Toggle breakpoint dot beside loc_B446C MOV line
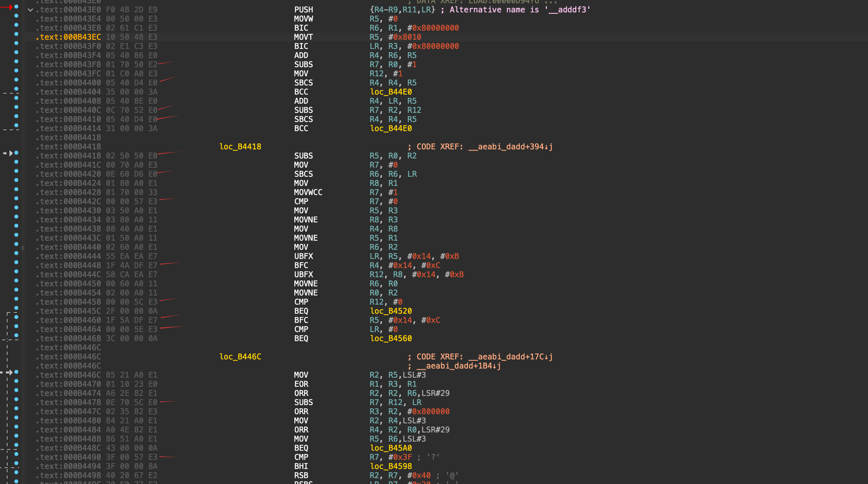The image size is (868, 484). [x=16, y=372]
